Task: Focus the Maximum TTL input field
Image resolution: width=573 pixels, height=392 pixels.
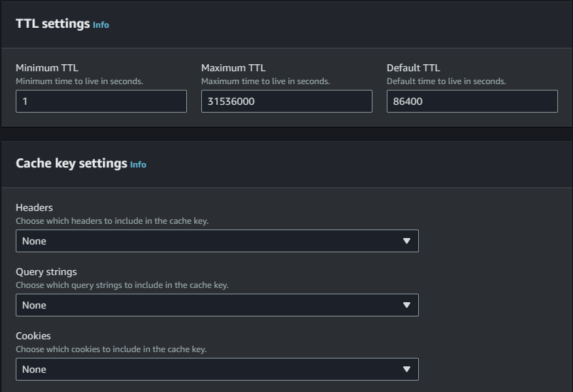Action: click(x=286, y=101)
